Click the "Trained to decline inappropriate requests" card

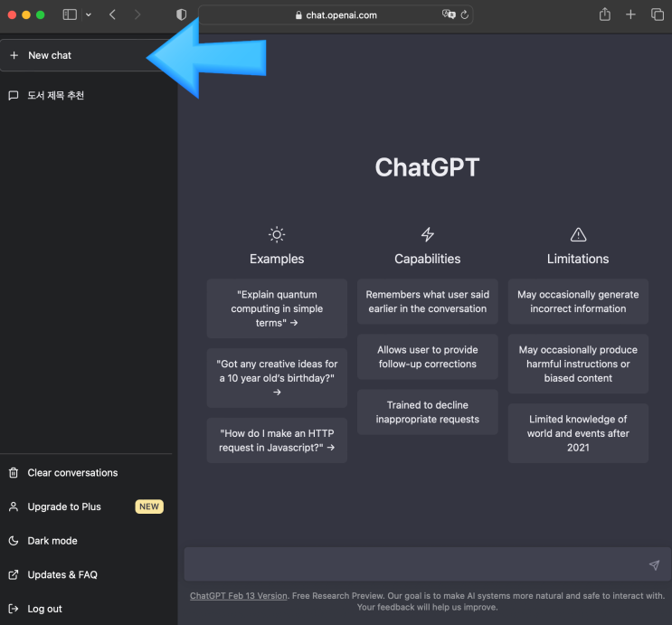coord(427,412)
